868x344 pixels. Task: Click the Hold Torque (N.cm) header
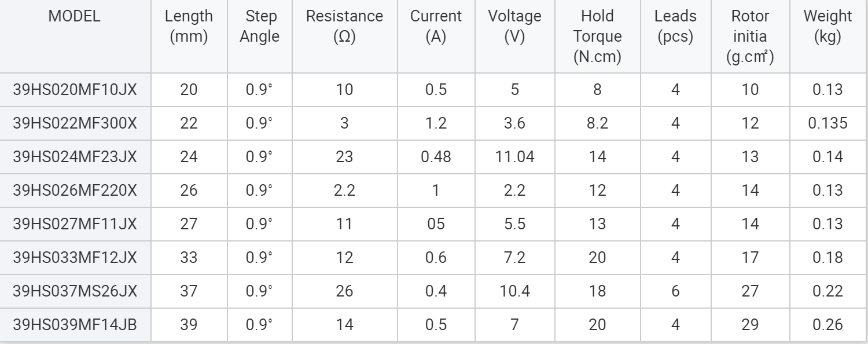[x=602, y=36]
